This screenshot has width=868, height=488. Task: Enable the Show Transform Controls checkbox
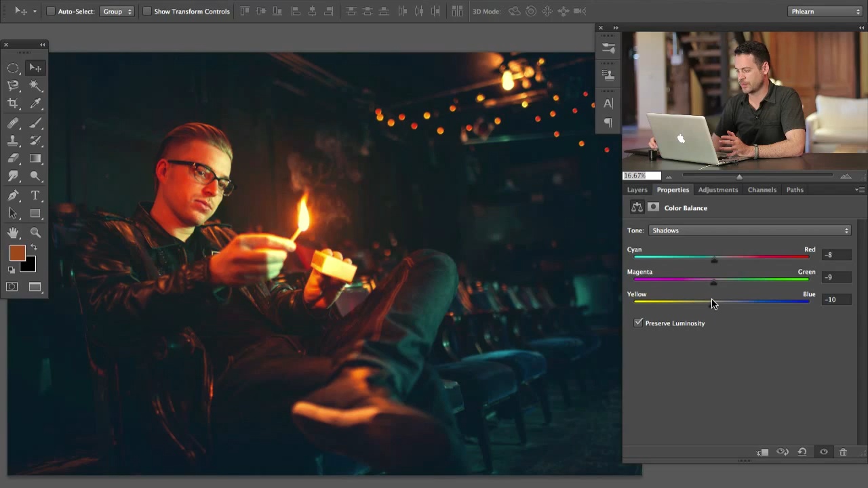point(146,12)
